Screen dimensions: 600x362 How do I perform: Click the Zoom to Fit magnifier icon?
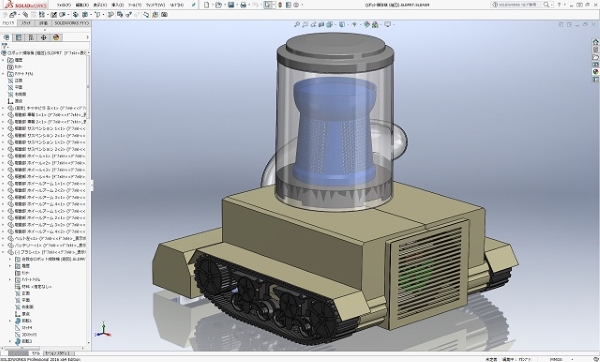[296, 24]
